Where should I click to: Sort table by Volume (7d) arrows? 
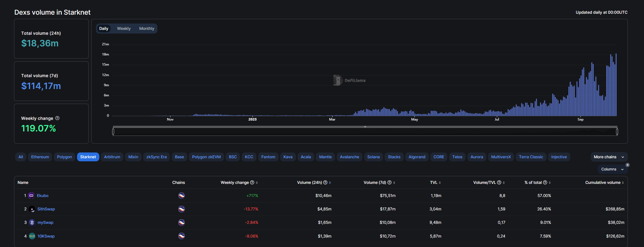point(394,183)
